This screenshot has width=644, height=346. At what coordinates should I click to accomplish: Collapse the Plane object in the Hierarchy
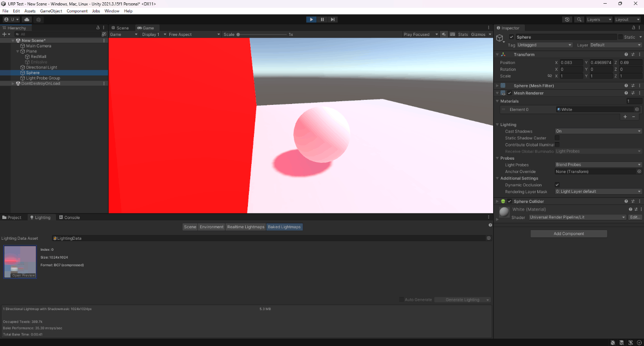[17, 52]
